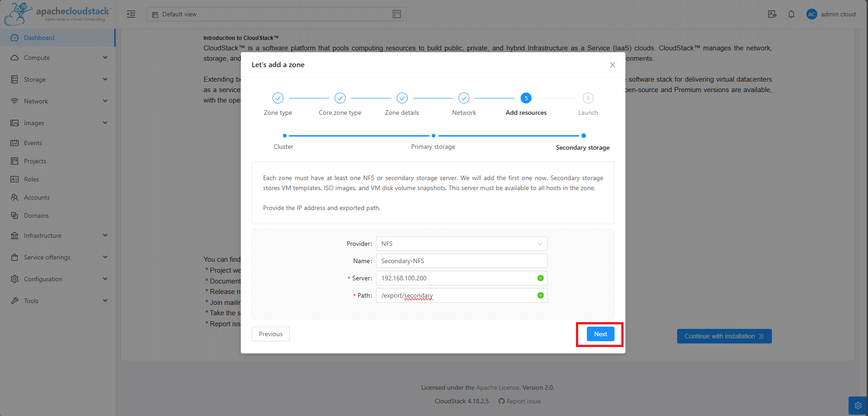Image resolution: width=868 pixels, height=416 pixels.
Task: Open Domains in the sidebar
Action: (x=58, y=215)
